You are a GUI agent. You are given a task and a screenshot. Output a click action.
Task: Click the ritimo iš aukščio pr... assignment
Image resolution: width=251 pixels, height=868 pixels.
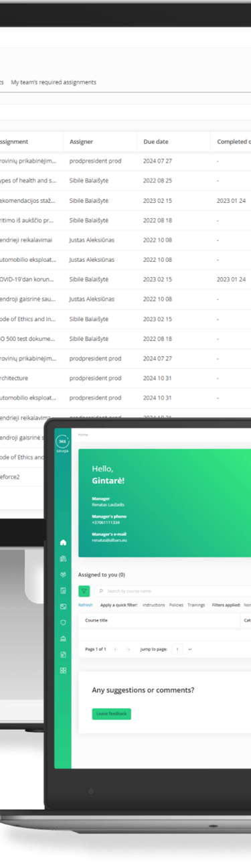click(27, 220)
